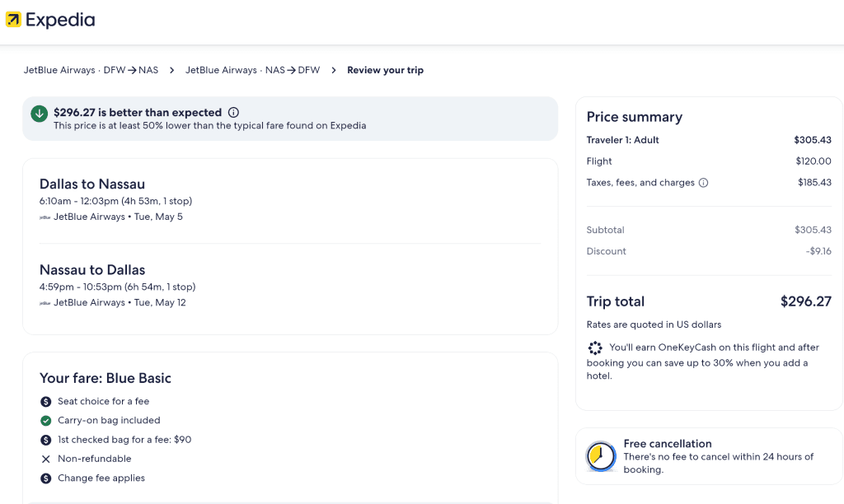Click the Dallas to Nassau flight heading

click(x=92, y=184)
